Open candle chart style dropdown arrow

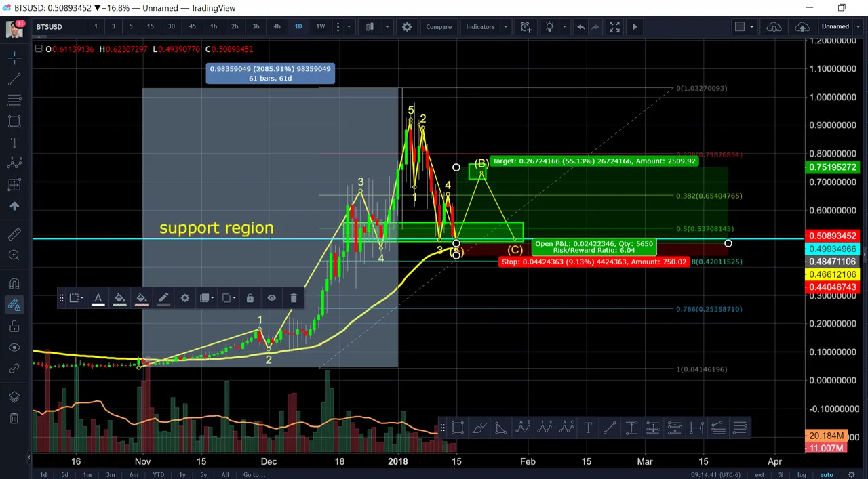pyautogui.click(x=387, y=27)
